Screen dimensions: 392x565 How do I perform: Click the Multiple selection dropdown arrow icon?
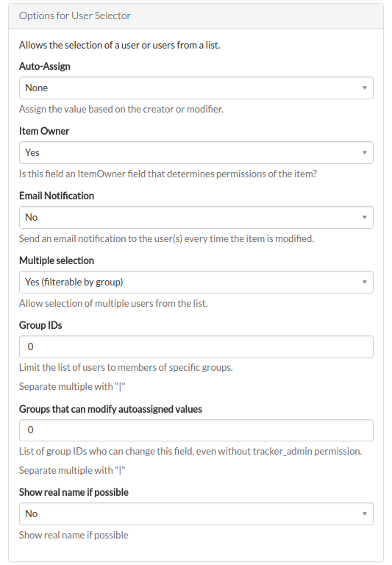[365, 282]
